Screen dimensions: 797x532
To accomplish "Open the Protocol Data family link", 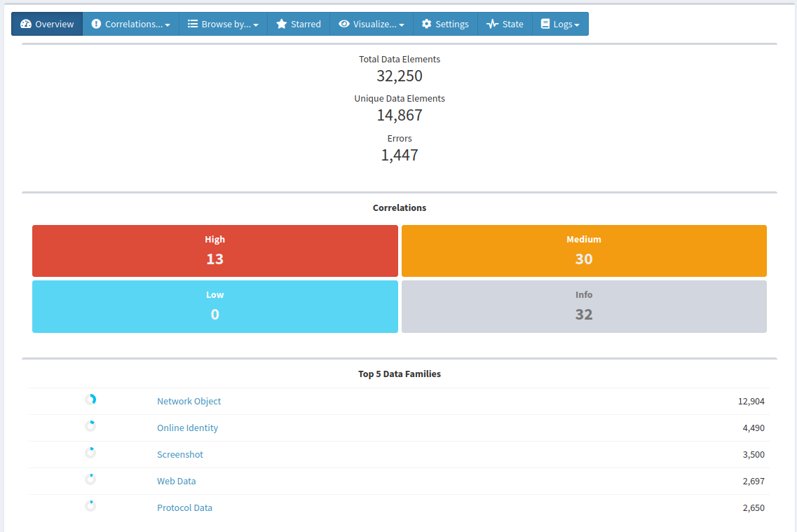I will click(x=184, y=507).
